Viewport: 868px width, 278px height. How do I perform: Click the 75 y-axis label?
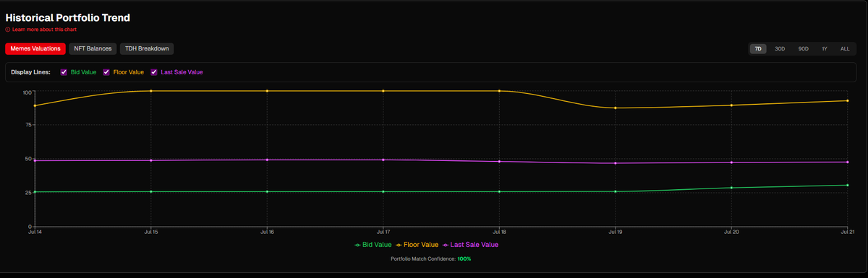click(28, 125)
